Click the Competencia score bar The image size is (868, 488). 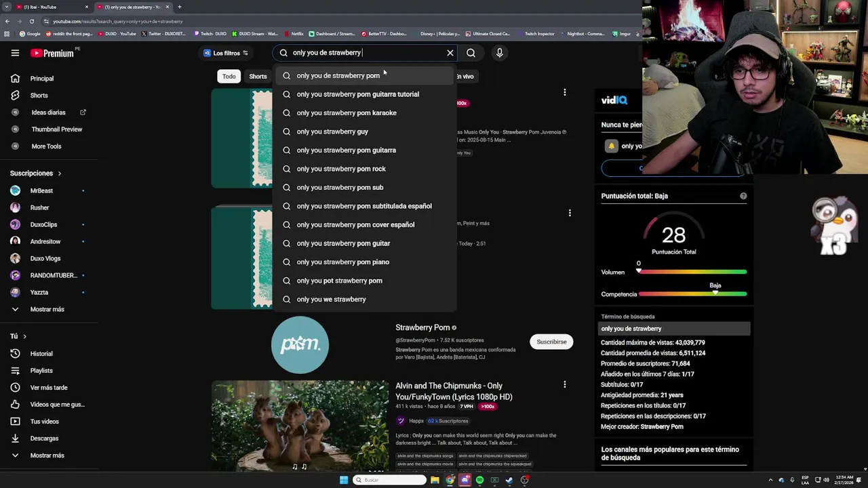[x=692, y=294]
